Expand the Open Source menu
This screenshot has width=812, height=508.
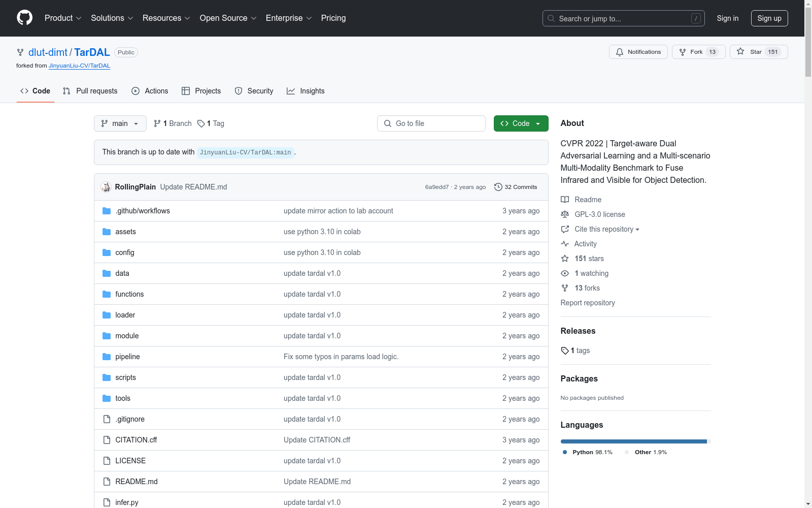pyautogui.click(x=228, y=18)
